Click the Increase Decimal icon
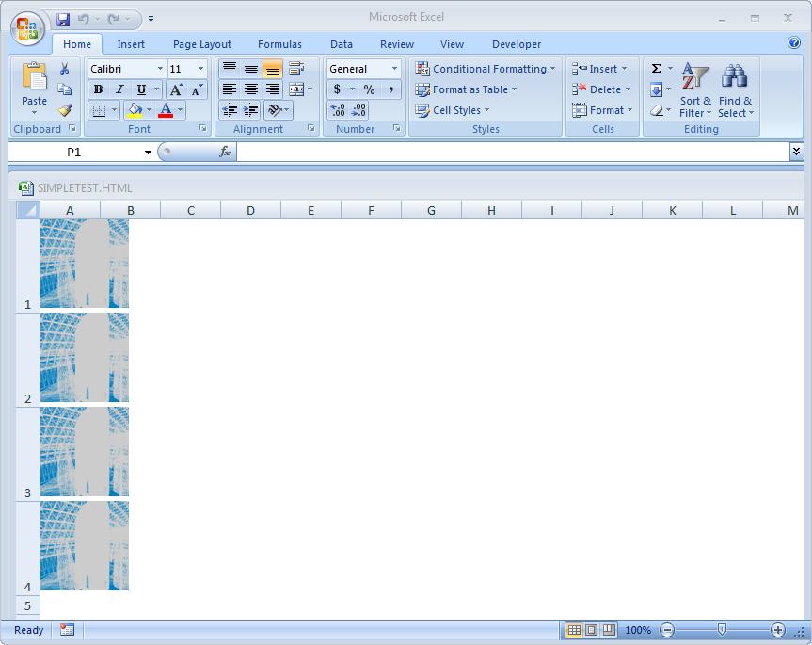Viewport: 812px width, 645px height. (338, 109)
